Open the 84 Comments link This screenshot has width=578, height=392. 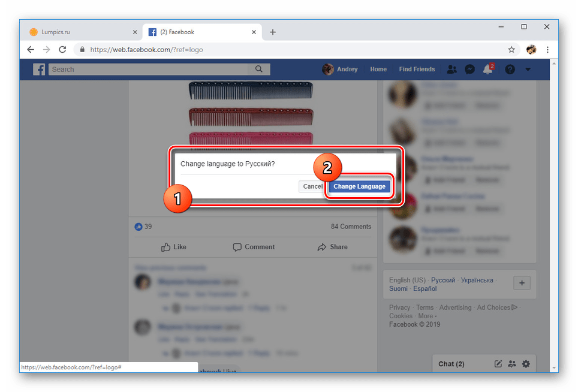pos(351,227)
